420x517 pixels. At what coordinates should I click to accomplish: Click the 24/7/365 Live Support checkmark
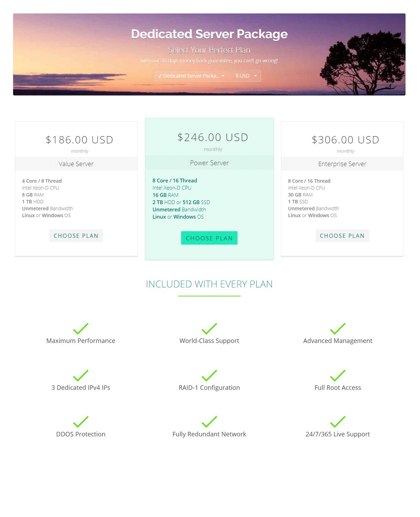[x=338, y=422]
